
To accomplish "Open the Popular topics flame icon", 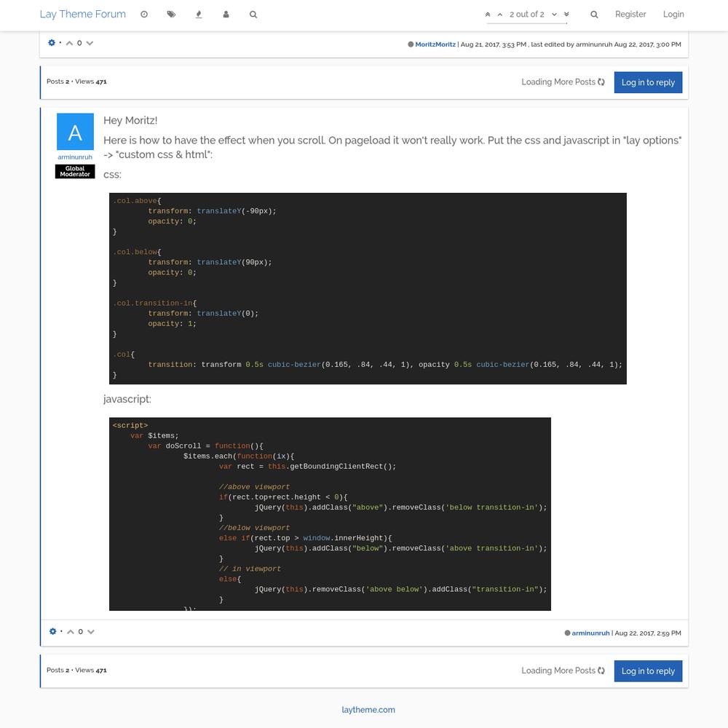I will (199, 15).
